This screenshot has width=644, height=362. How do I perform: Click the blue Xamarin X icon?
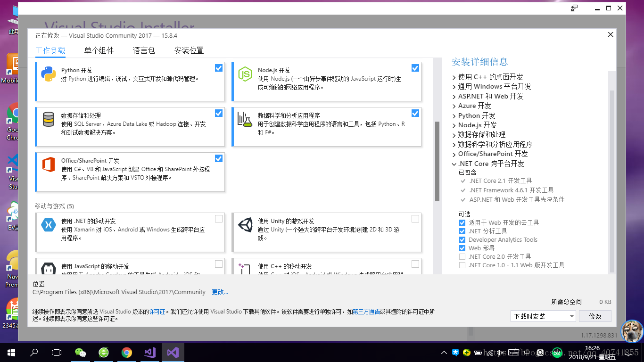point(49,225)
